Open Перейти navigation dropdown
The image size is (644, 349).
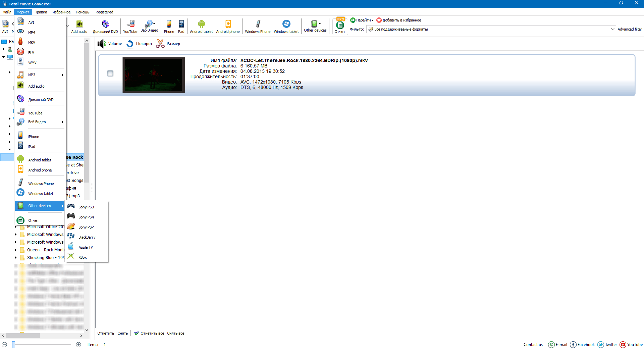tap(362, 20)
